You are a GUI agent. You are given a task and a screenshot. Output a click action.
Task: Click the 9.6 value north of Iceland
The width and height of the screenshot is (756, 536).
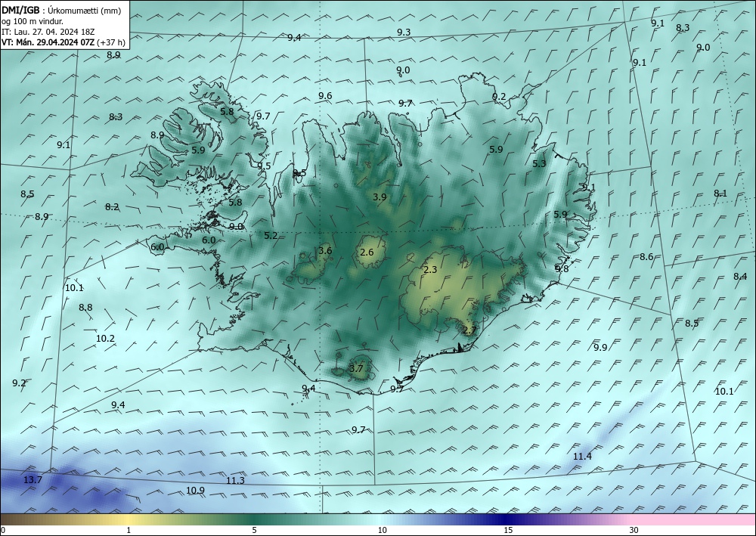pos(325,96)
